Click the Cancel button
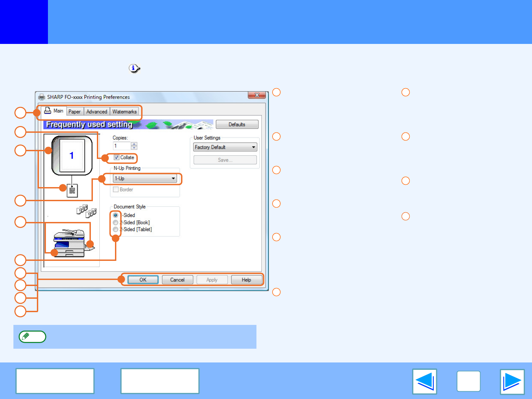 [177, 280]
